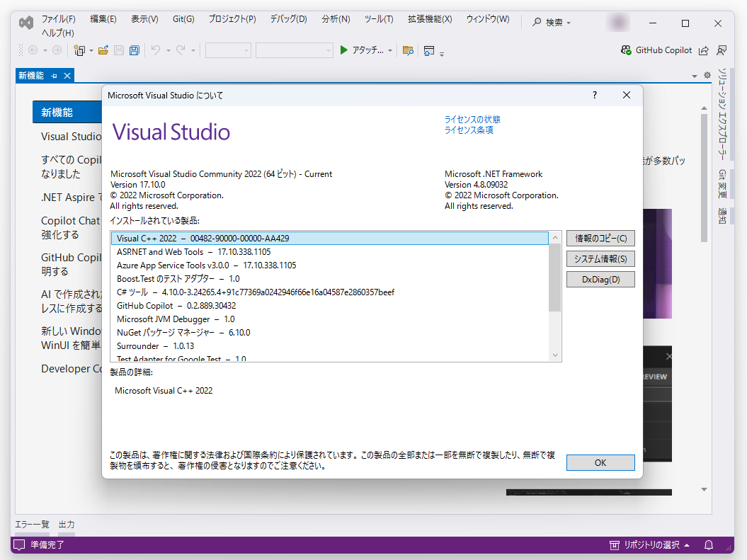Click the Navigate Backward arrow icon

coord(33,50)
